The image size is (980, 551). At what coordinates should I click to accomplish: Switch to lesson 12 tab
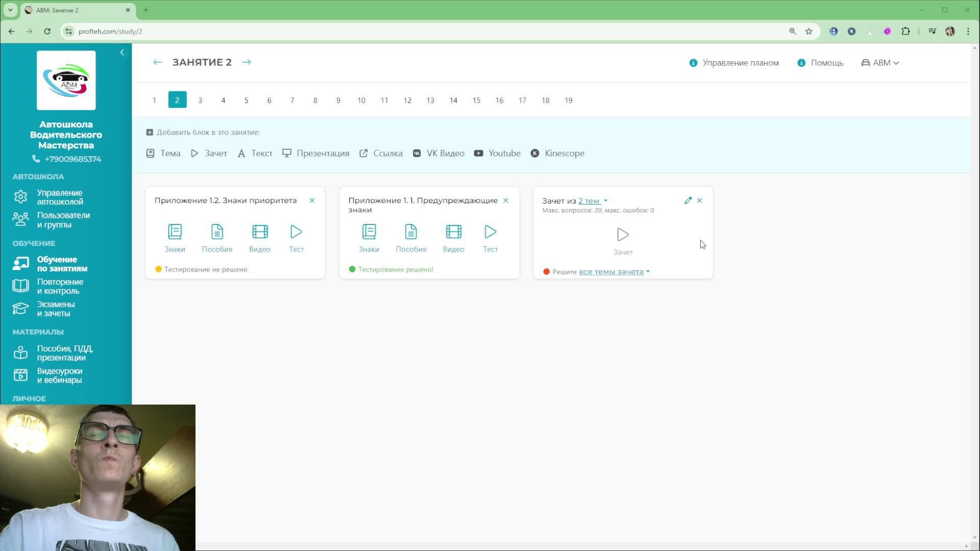click(x=407, y=101)
